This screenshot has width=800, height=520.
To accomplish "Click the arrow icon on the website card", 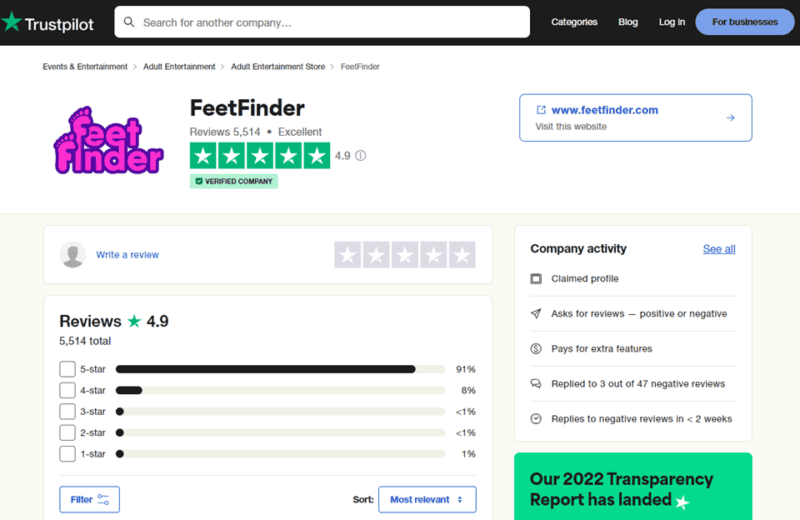I will coord(730,118).
